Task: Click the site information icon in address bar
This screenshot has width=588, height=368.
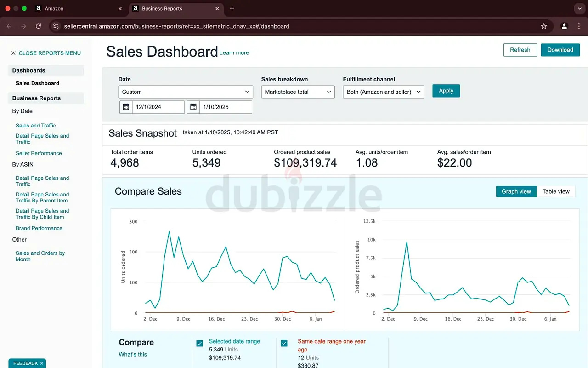Action: [x=56, y=26]
